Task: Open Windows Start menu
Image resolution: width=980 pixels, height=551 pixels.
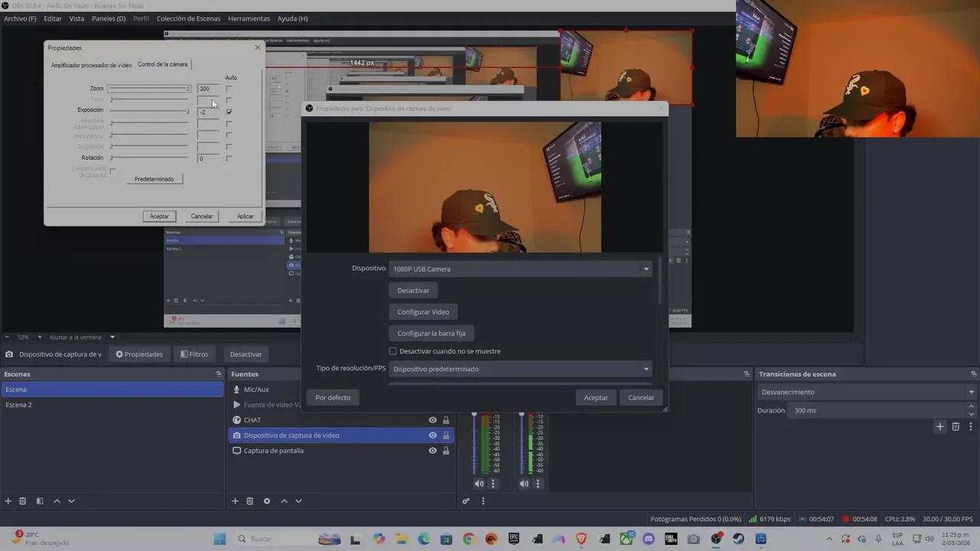Action: pyautogui.click(x=220, y=539)
